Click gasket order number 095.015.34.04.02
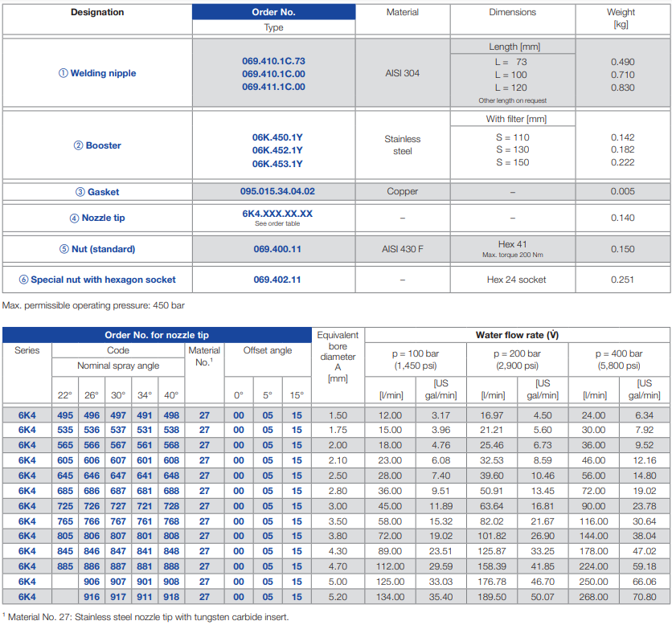Viewport: 672px width, 625px height. tap(277, 191)
